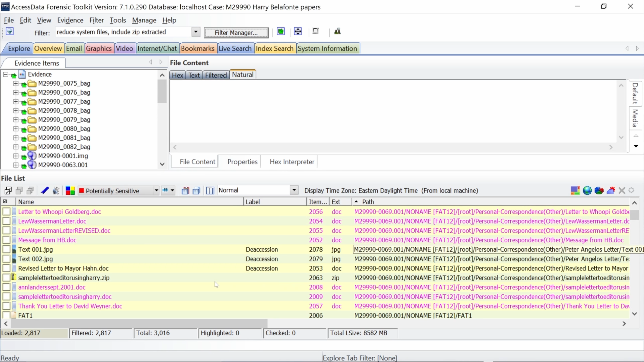Image resolution: width=644 pixels, height=362 pixels.
Task: Switch to the Bookmarks tab
Action: [x=198, y=49]
